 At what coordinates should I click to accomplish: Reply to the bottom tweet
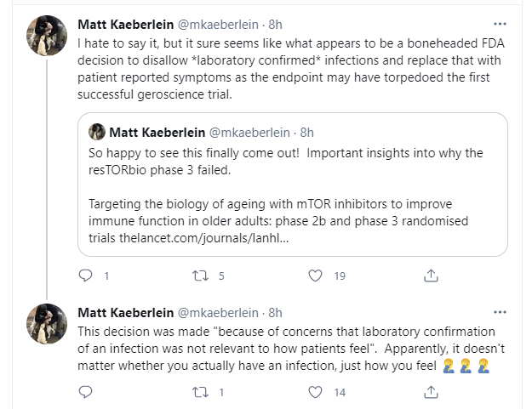[x=85, y=392]
